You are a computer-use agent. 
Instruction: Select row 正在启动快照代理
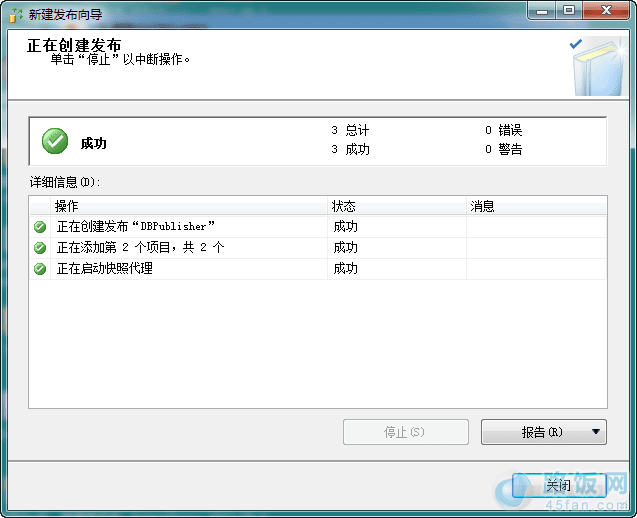click(318, 269)
